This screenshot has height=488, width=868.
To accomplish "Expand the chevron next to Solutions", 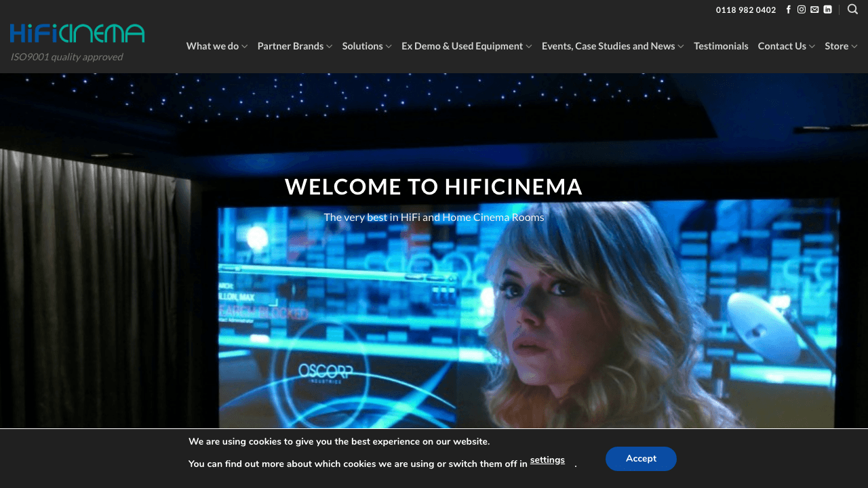I will (x=389, y=46).
